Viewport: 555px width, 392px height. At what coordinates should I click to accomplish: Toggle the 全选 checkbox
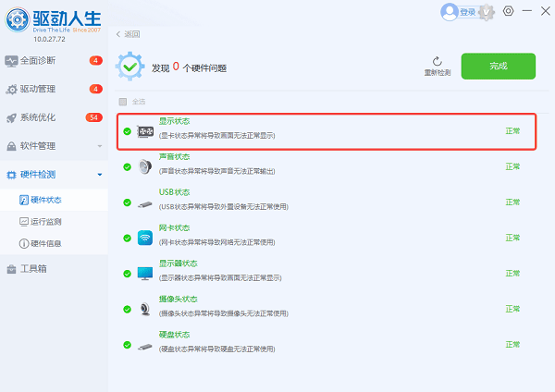[123, 102]
